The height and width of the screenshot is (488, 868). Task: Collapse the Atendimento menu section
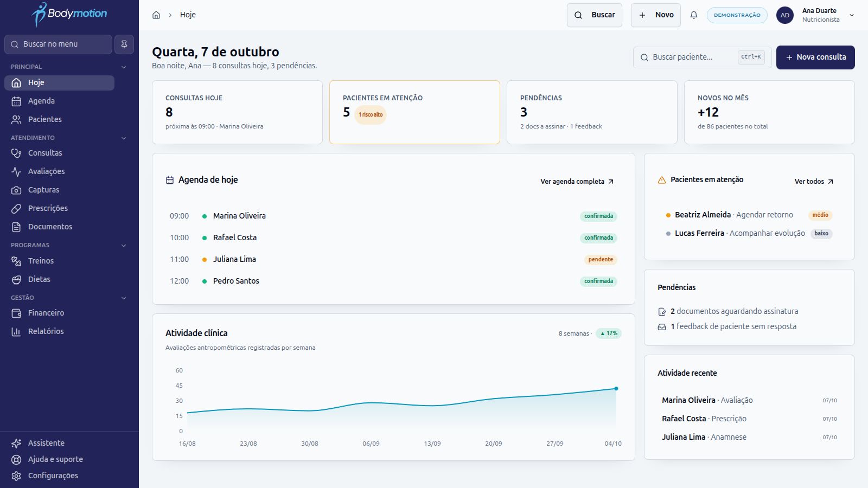124,138
